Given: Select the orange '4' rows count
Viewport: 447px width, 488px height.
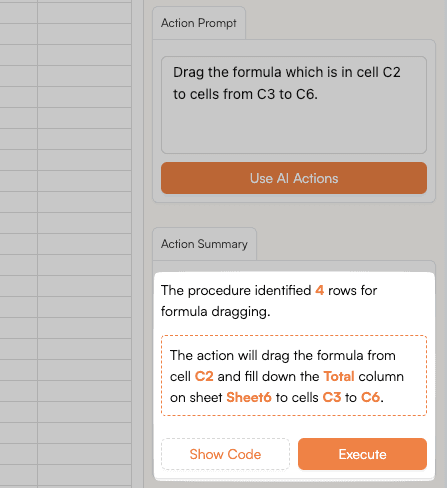Looking at the screenshot, I should [x=319, y=290].
